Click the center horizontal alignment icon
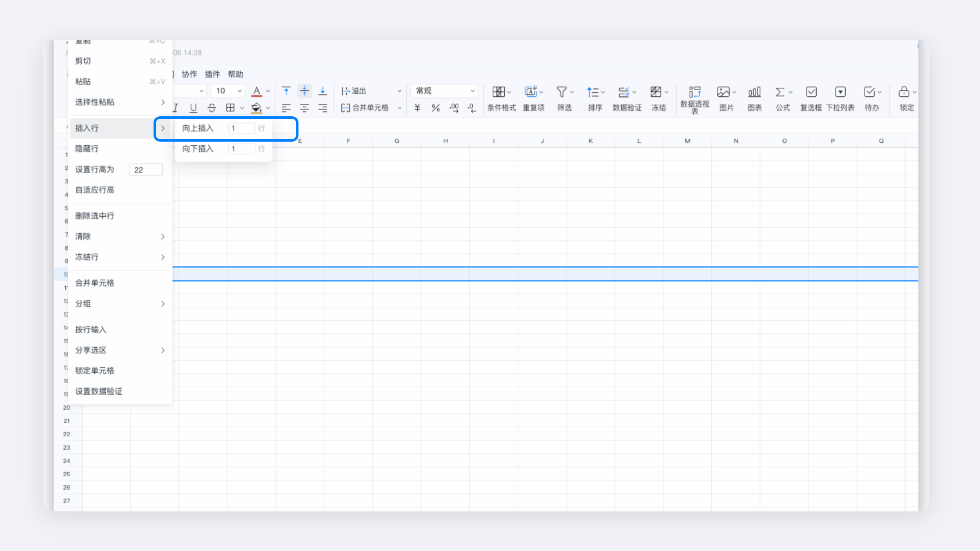Image resolution: width=980 pixels, height=551 pixels. (304, 108)
